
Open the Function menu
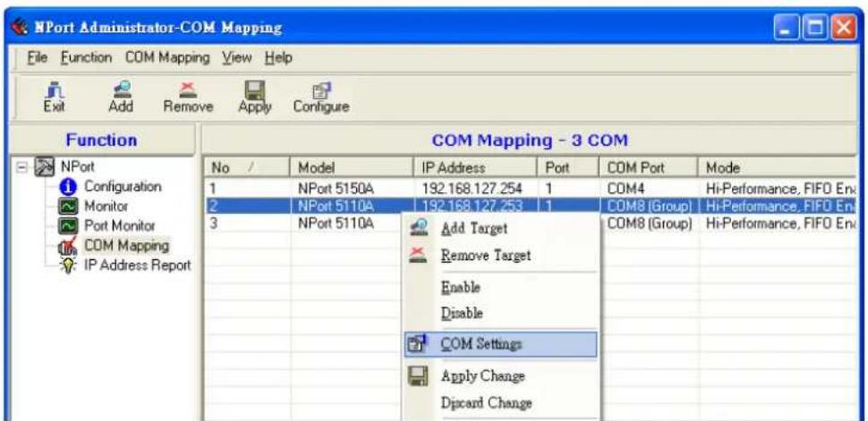(x=86, y=57)
